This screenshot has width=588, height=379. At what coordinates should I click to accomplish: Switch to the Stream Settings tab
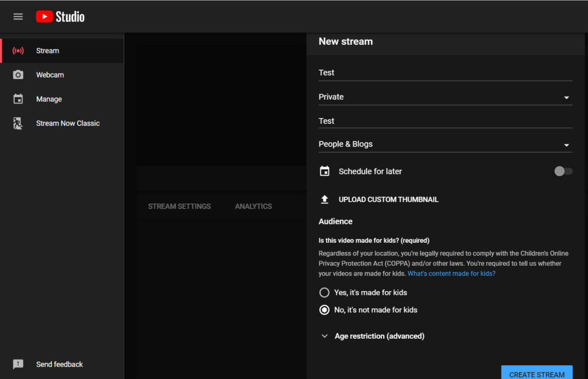(x=179, y=206)
